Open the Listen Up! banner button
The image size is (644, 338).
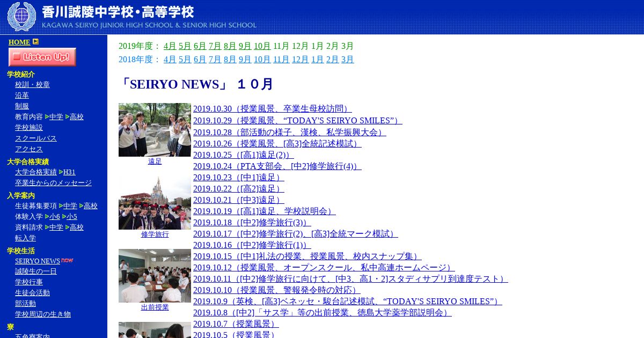coord(42,57)
